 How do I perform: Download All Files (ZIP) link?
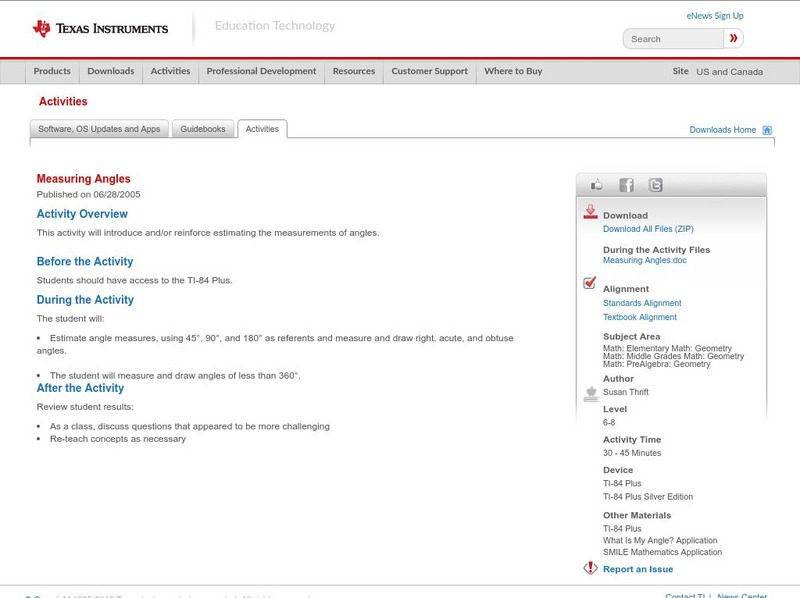tap(648, 229)
